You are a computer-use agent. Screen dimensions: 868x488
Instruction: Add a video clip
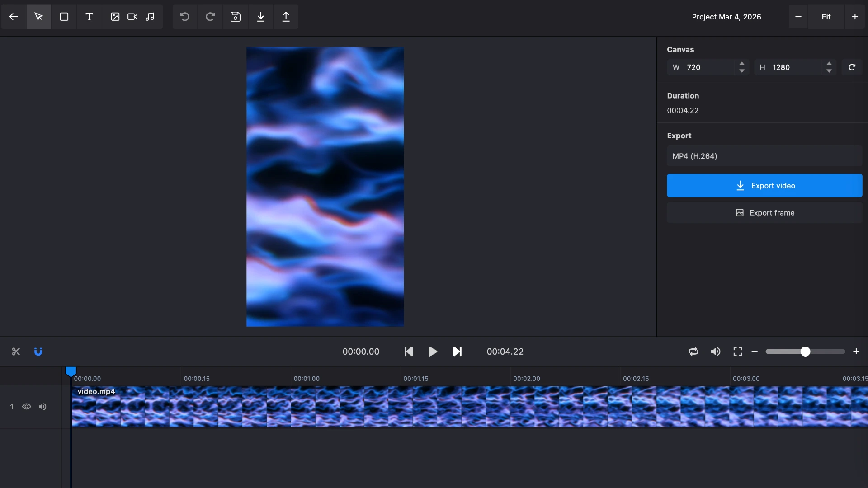132,17
